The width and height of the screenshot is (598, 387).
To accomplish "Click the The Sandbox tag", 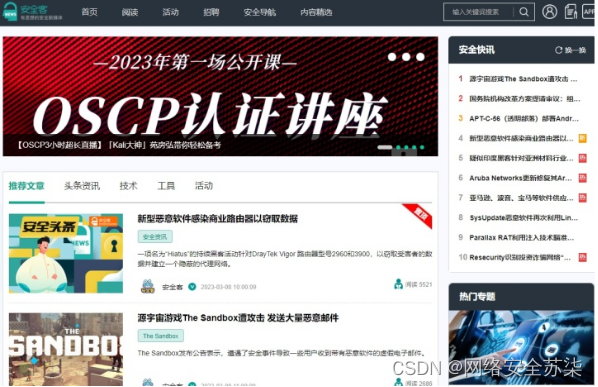I will (161, 336).
